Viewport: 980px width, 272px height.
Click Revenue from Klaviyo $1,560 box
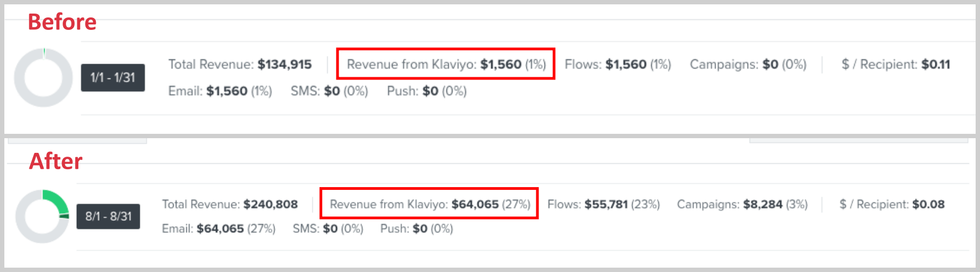point(446,64)
